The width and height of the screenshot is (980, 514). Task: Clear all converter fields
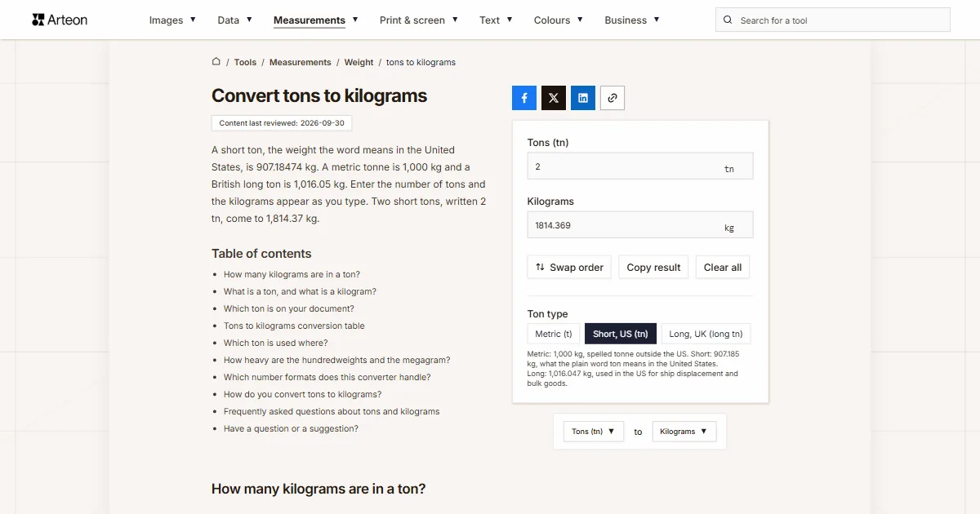click(x=723, y=268)
